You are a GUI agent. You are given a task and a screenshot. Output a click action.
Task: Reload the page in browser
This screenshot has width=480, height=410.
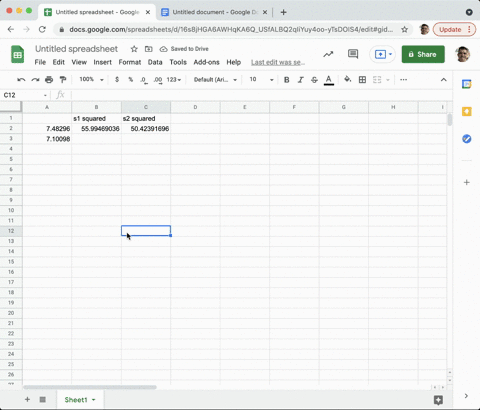click(42, 29)
